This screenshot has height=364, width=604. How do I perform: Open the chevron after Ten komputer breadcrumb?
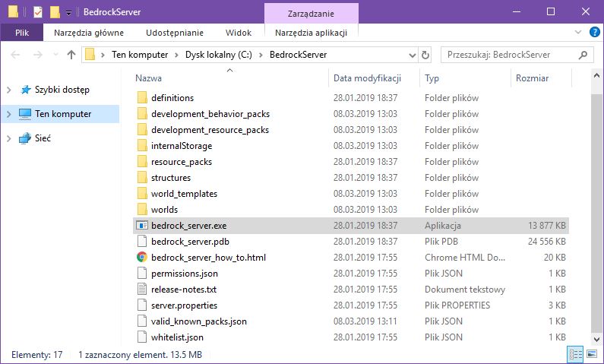pos(176,55)
